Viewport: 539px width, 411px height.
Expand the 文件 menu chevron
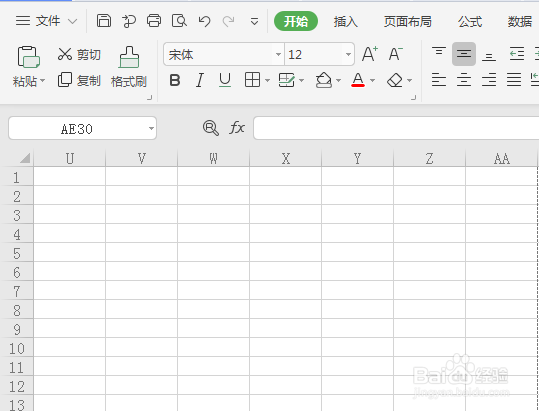pyautogui.click(x=72, y=22)
